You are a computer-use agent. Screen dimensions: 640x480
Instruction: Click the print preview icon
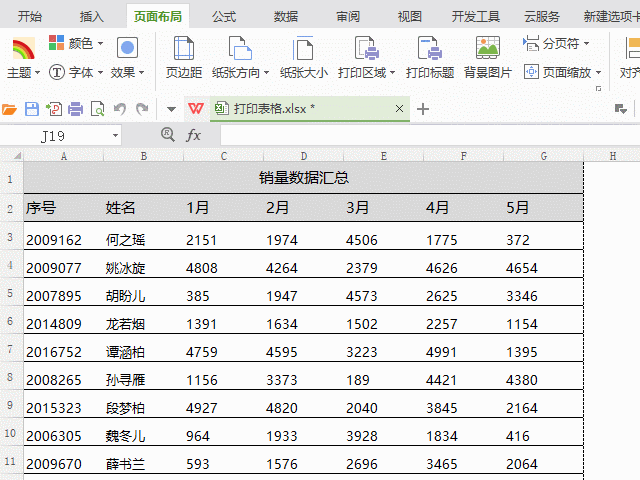(97, 109)
